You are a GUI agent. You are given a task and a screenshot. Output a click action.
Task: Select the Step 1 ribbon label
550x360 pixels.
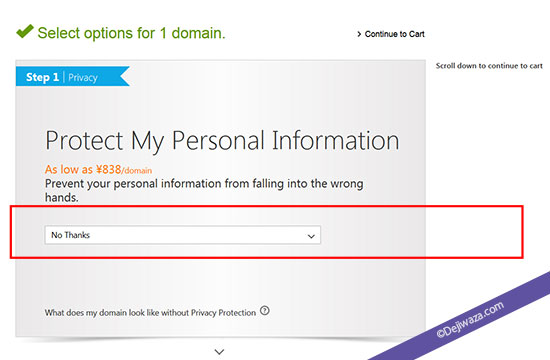(42, 77)
